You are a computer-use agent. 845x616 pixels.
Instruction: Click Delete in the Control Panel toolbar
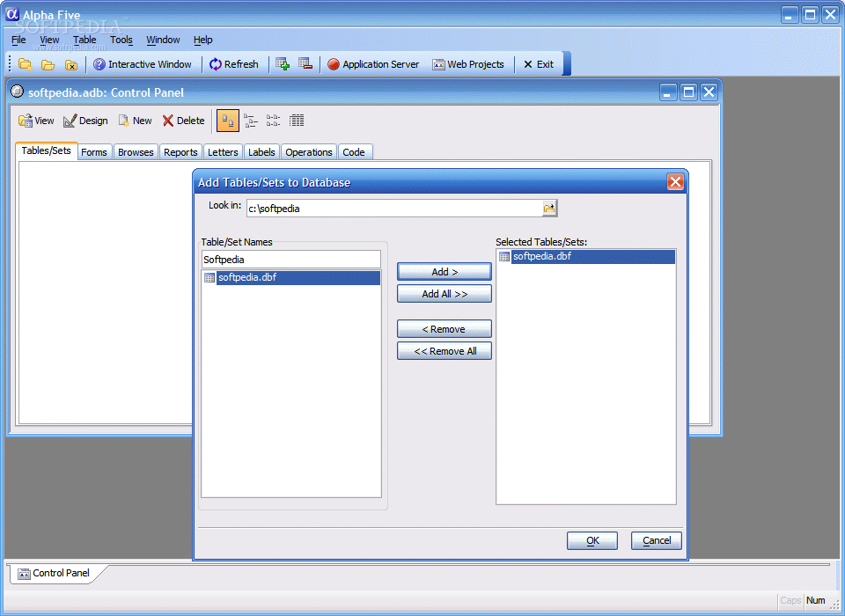[x=184, y=121]
